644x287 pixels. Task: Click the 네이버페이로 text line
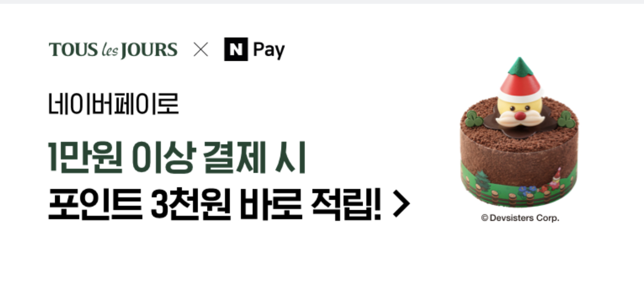[x=113, y=103]
